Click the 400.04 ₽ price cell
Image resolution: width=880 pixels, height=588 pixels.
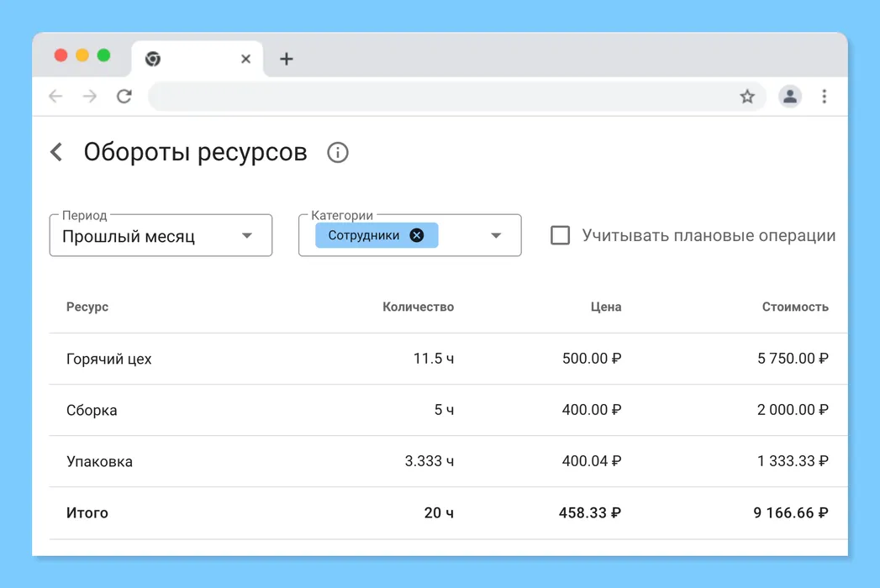coord(592,461)
